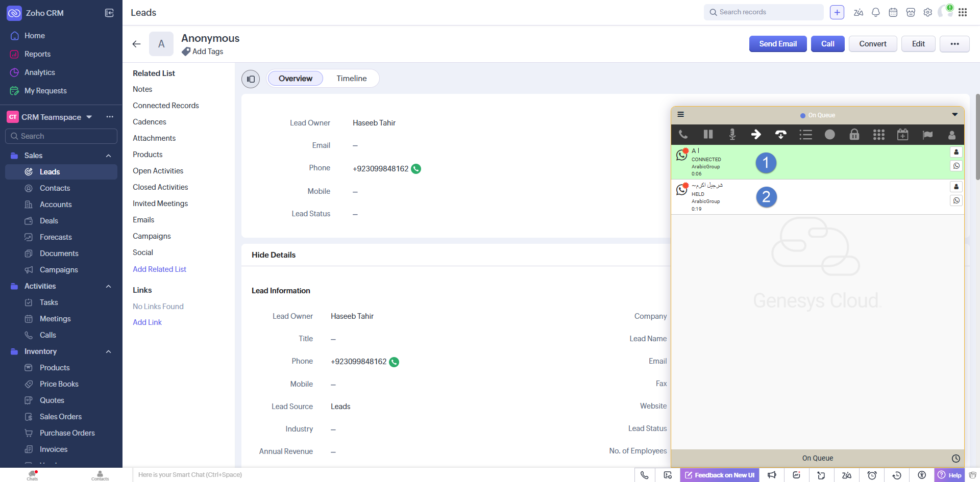The height and width of the screenshot is (482, 980).
Task: Open Contacts module in the sidebar
Action: click(55, 188)
